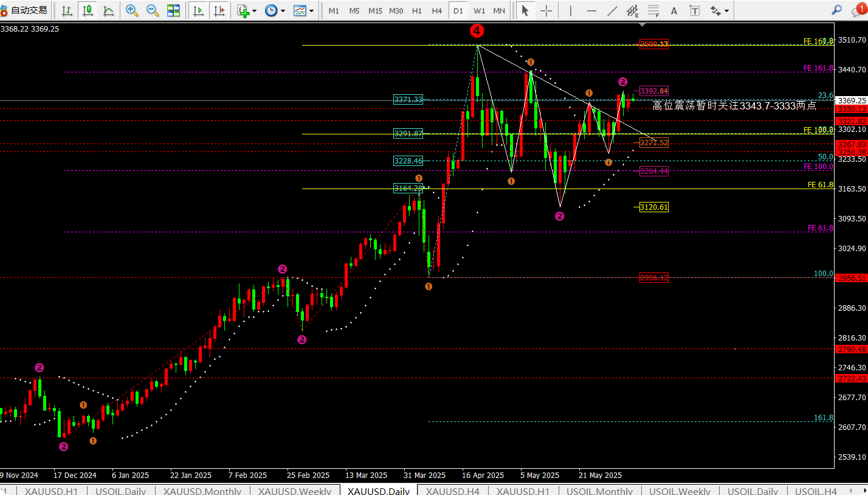This screenshot has width=868, height=495.
Task: Click the periods clock icon
Action: pos(271,10)
